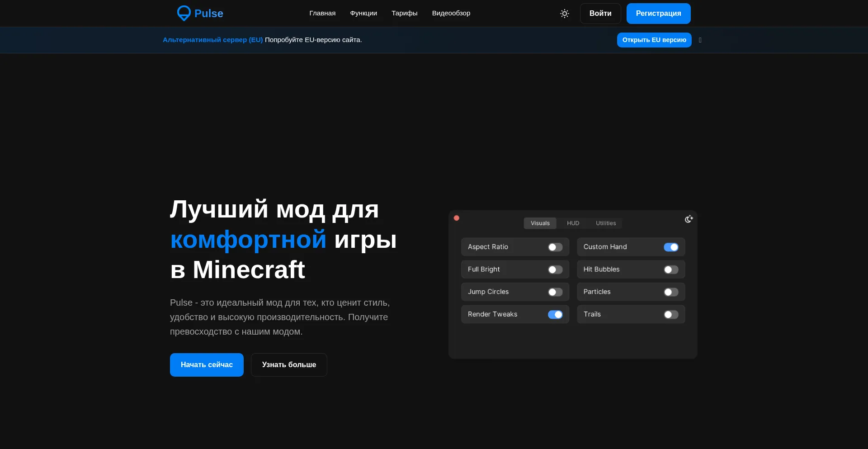
Task: Disable the Render Tweaks switch
Action: coord(555,315)
